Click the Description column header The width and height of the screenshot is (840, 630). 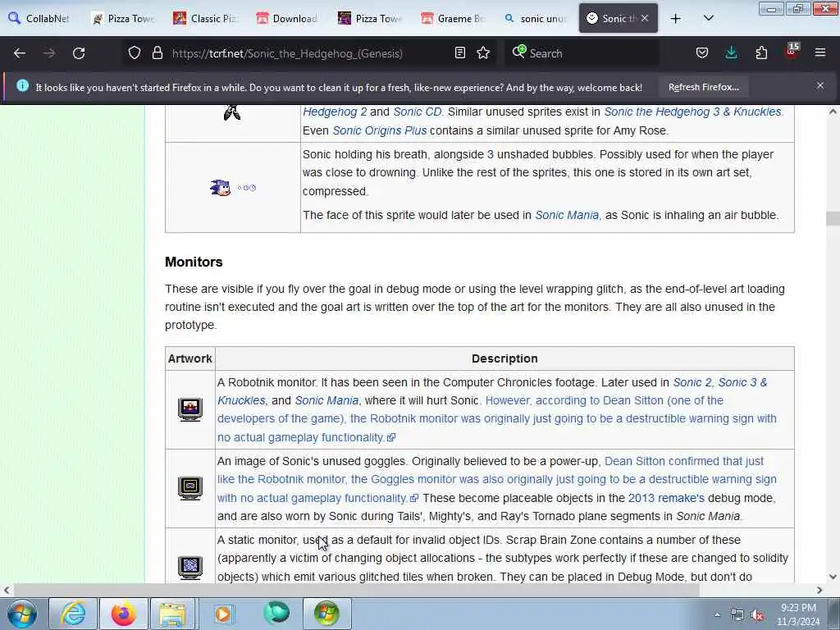coord(504,358)
